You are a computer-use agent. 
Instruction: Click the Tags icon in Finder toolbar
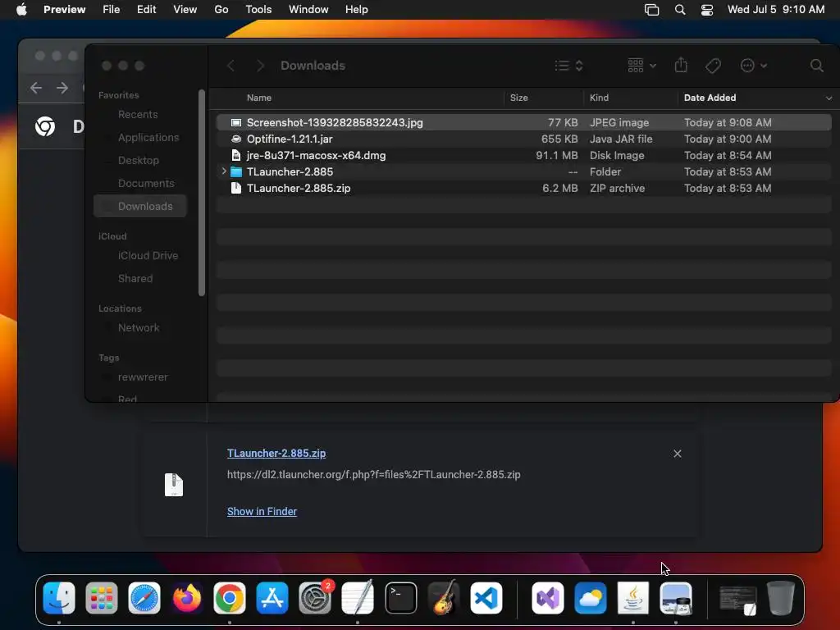point(713,66)
